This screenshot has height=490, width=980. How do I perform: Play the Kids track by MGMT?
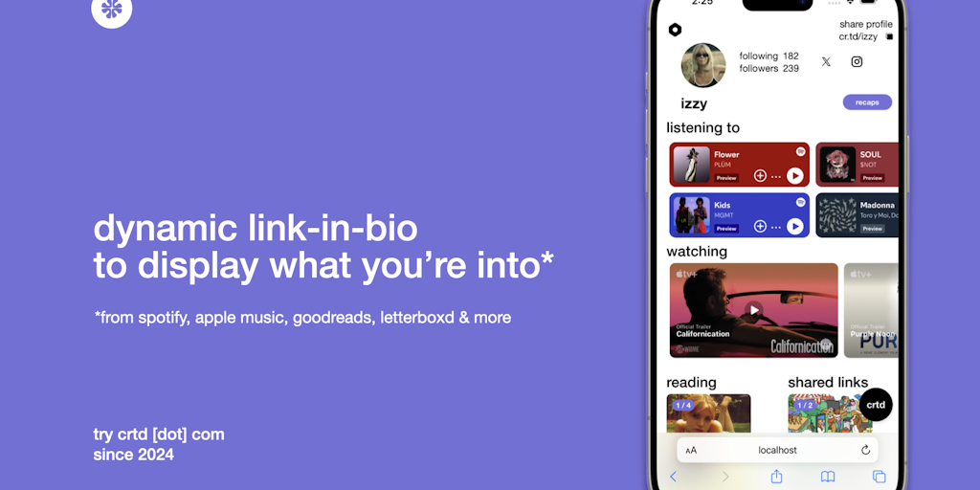coord(795,226)
